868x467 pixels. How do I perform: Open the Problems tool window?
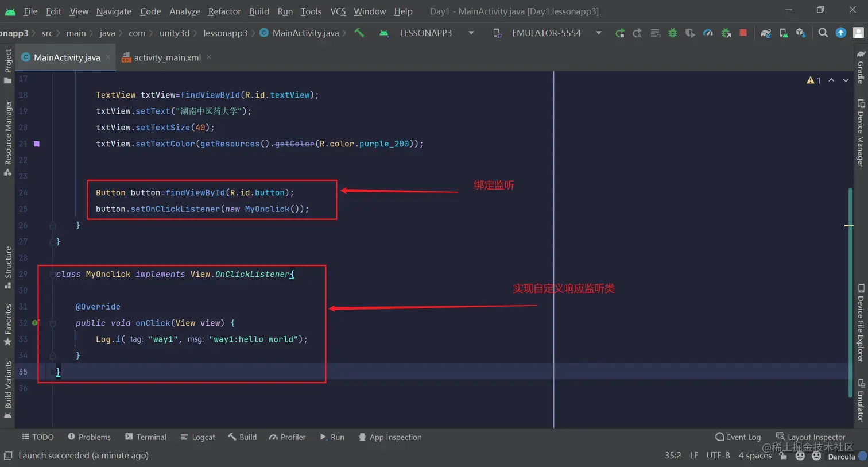coord(89,437)
